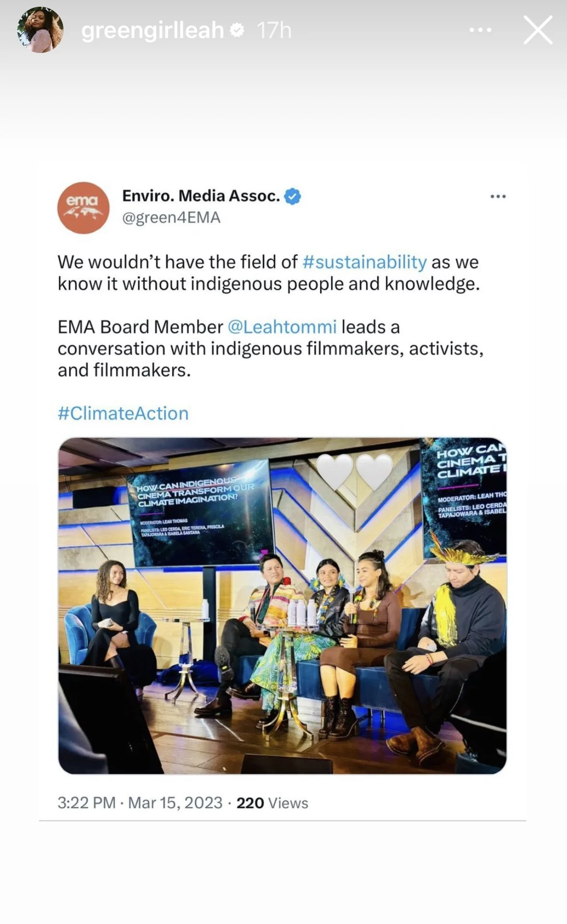Click the 220 Views counter
This screenshot has width=567, height=924.
pyautogui.click(x=272, y=803)
